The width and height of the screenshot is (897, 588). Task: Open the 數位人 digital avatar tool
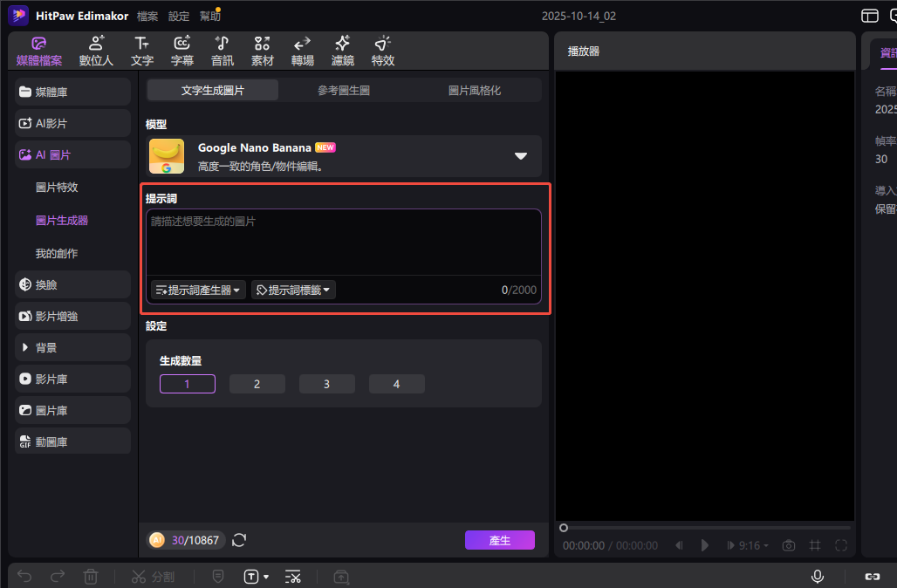[96, 51]
